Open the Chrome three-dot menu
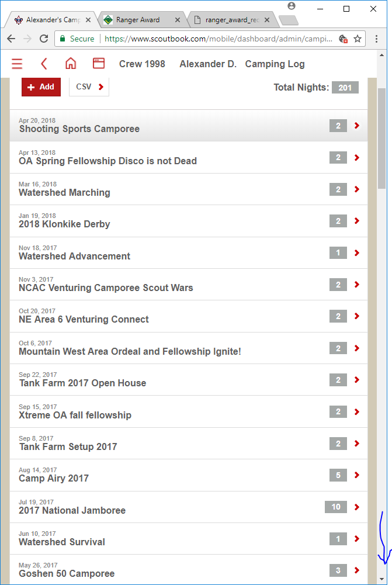The height and width of the screenshot is (585, 392). [376, 39]
